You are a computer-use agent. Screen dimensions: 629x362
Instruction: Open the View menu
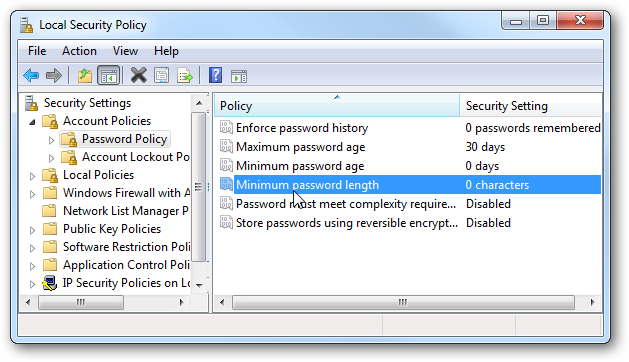click(x=125, y=51)
